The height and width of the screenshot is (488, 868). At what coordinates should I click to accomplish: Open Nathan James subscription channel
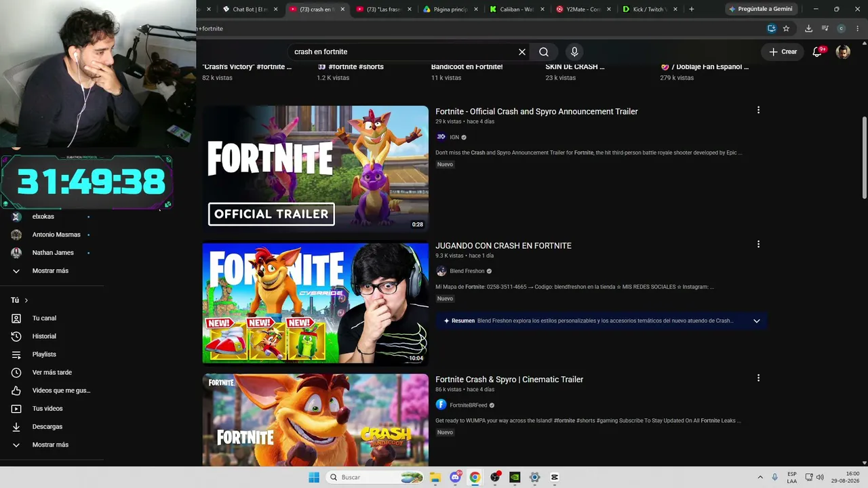(53, 253)
